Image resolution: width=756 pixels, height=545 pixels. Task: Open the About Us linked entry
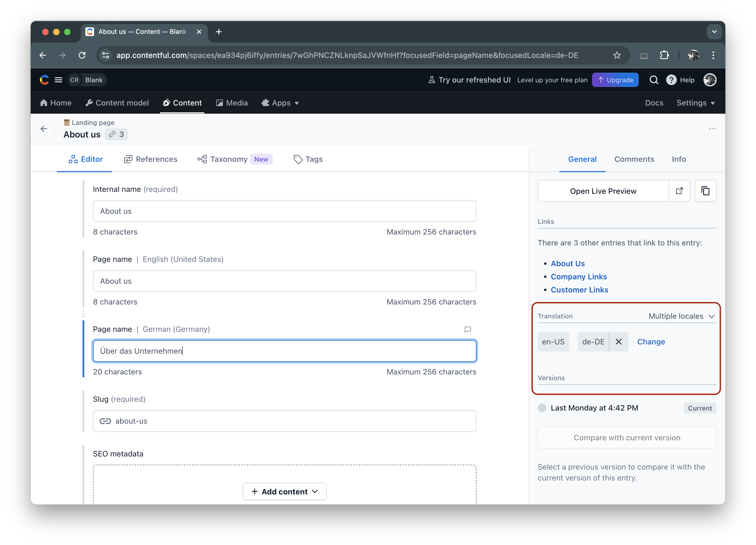click(x=567, y=263)
